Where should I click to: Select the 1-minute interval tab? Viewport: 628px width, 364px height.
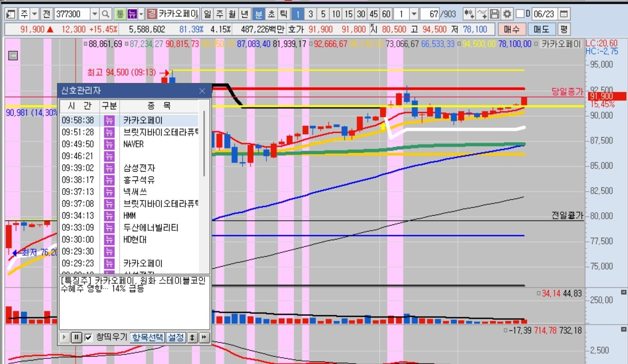pos(298,14)
